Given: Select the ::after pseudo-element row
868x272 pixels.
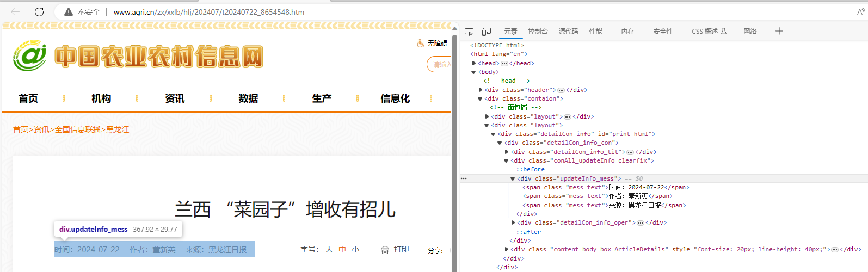Looking at the screenshot, I should (x=528, y=232).
